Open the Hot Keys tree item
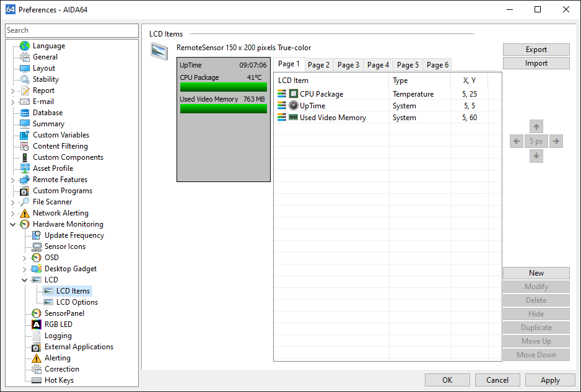Image resolution: width=581 pixels, height=392 pixels. [x=59, y=380]
